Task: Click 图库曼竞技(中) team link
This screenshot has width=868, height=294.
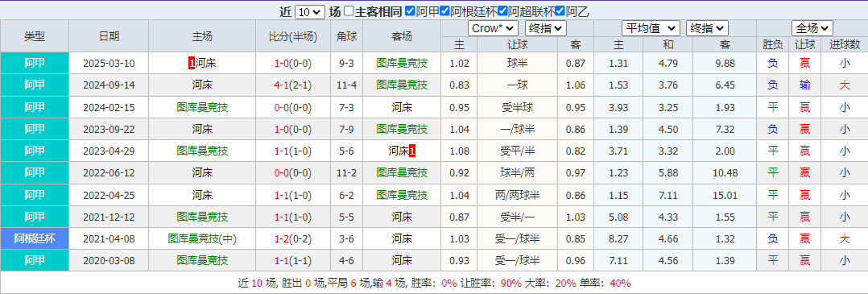Action: pyautogui.click(x=202, y=238)
